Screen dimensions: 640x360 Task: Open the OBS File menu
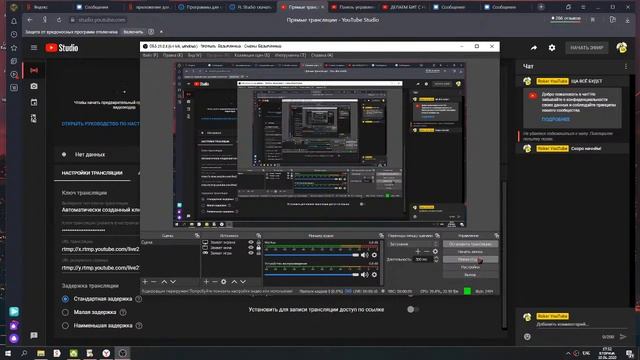point(150,55)
